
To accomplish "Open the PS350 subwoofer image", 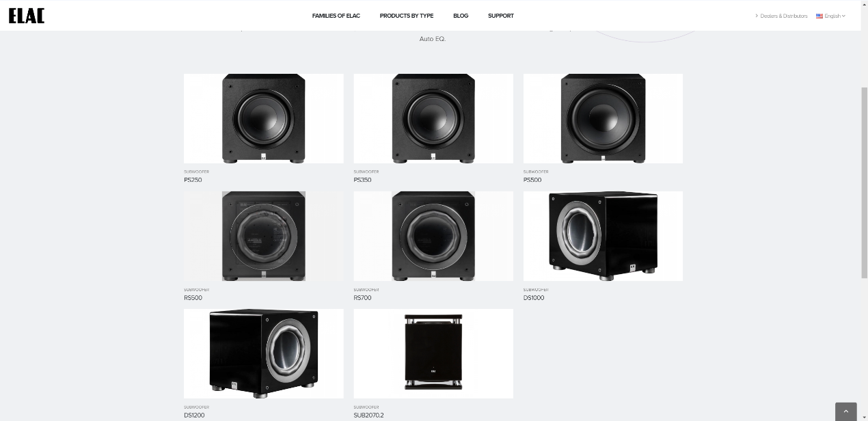I will 433,118.
